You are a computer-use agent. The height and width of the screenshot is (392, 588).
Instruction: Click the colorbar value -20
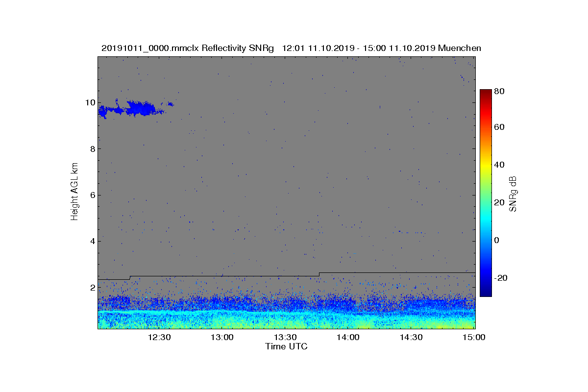(500, 278)
